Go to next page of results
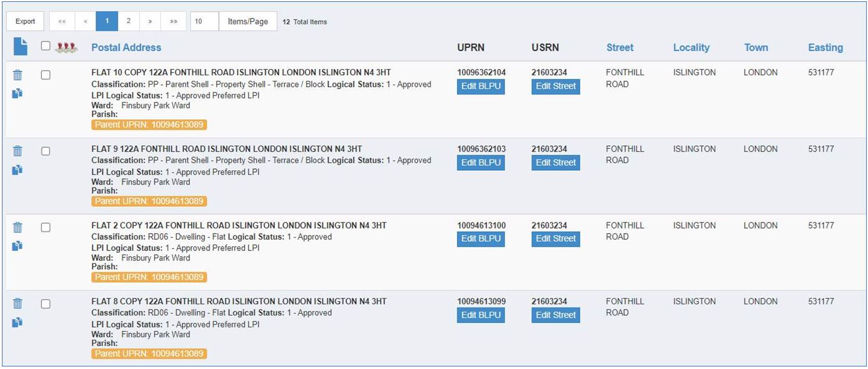This screenshot has width=868, height=369. point(150,21)
